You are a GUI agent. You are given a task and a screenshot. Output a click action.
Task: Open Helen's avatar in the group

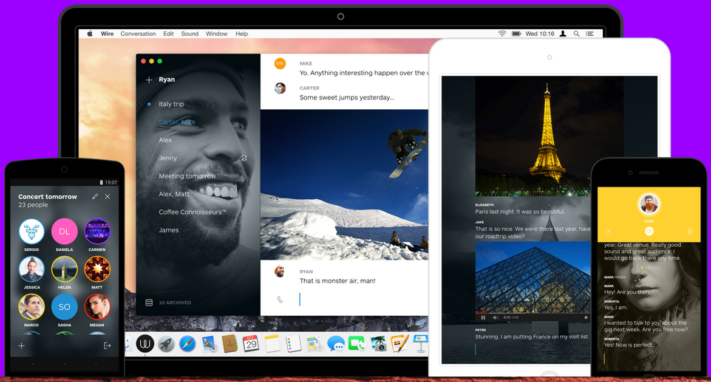(x=64, y=269)
